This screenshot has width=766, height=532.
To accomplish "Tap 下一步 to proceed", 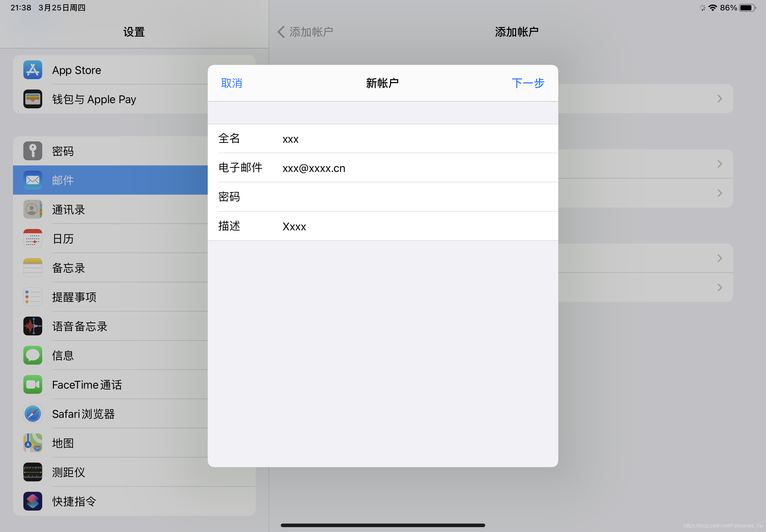I will pos(527,83).
